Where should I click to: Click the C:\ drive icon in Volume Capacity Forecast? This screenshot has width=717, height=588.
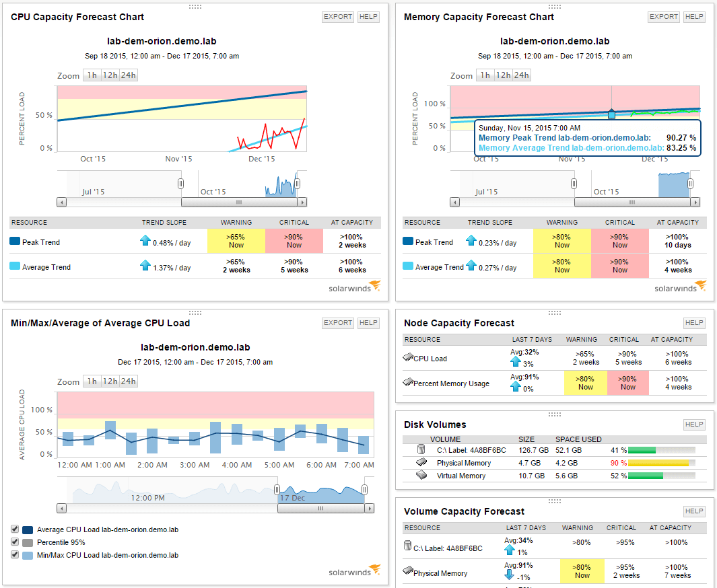[407, 544]
